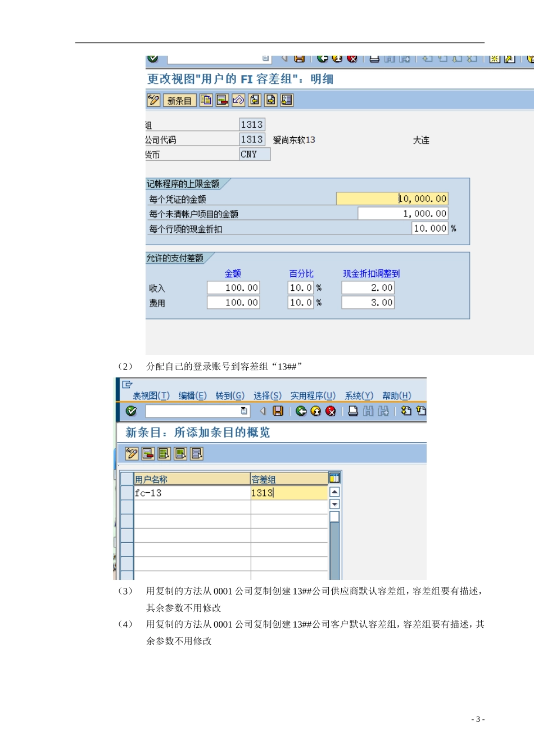Click the Save disk icon in lower SAP toolbar
Image resolution: width=534 pixels, height=756 pixels.
click(278, 411)
